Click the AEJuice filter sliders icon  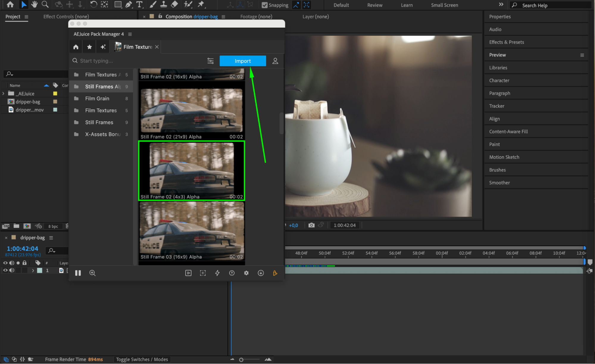210,61
